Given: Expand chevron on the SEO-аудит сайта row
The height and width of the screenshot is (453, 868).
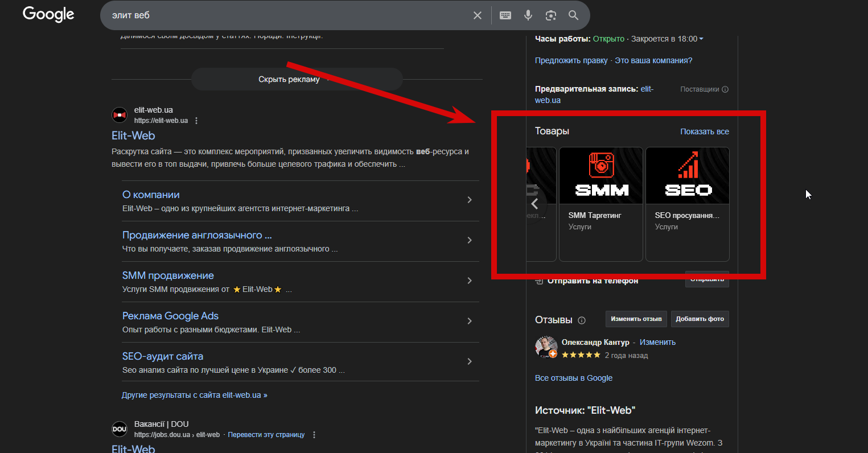Looking at the screenshot, I should (x=470, y=361).
